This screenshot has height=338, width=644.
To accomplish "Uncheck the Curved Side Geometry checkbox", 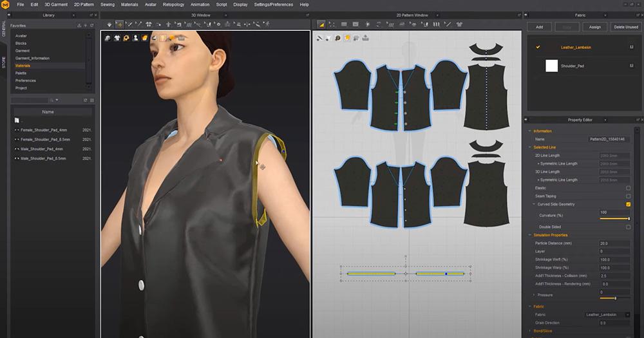I will point(628,204).
